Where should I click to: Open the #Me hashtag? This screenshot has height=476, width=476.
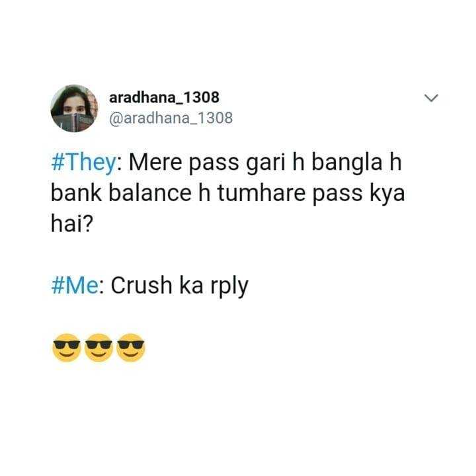pyautogui.click(x=75, y=286)
